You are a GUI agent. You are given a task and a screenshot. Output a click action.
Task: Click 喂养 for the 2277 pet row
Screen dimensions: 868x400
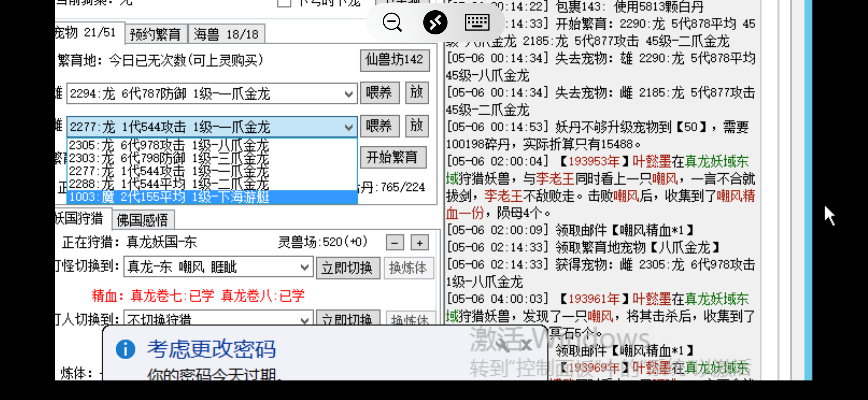[380, 126]
